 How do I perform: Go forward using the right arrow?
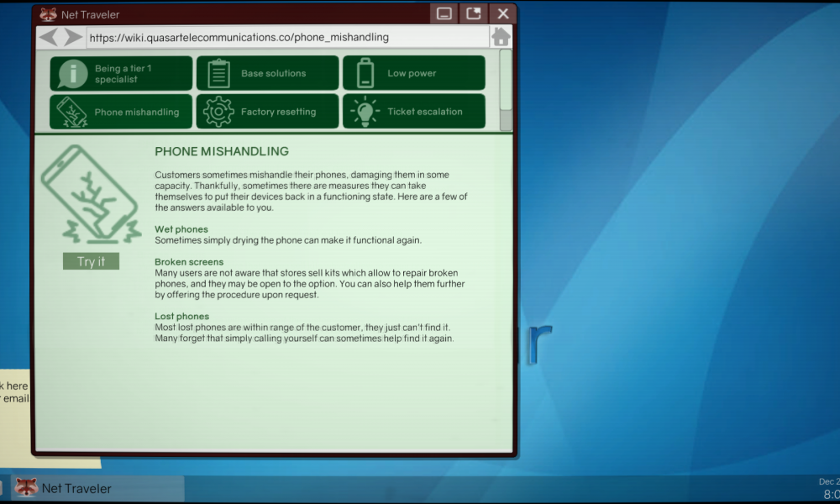[x=73, y=37]
